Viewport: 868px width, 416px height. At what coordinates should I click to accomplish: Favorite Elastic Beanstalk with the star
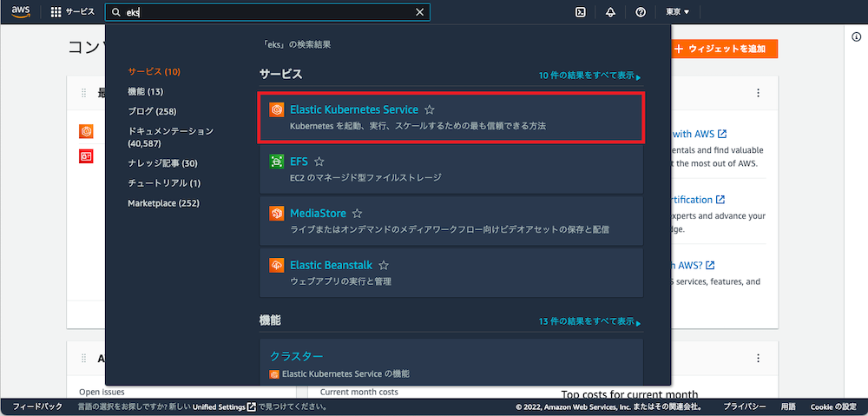tap(384, 266)
